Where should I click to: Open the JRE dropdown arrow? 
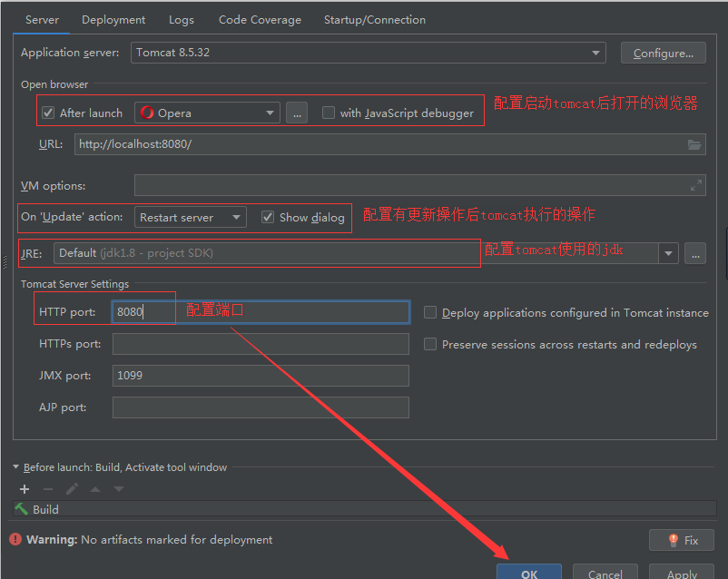pos(669,253)
